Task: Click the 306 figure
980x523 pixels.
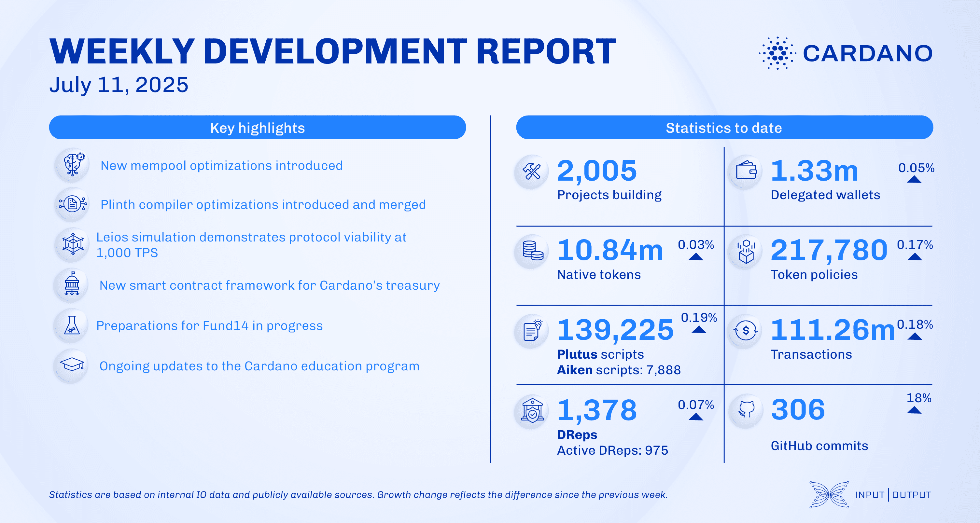Action: click(x=798, y=410)
